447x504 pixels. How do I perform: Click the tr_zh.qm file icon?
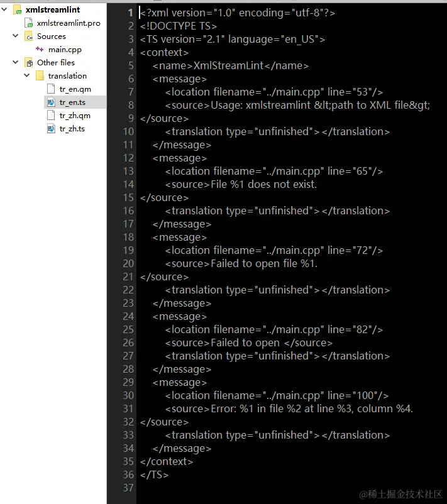tap(51, 116)
